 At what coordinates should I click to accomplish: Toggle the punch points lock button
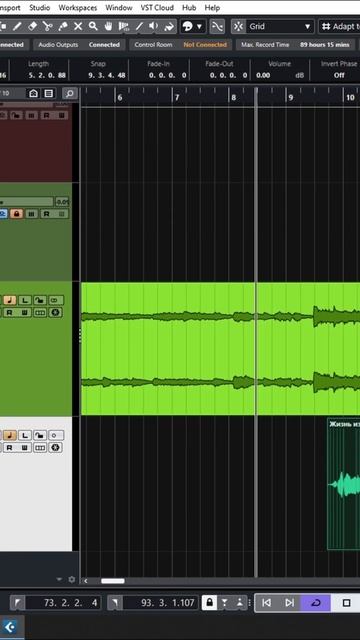[x=209, y=602]
